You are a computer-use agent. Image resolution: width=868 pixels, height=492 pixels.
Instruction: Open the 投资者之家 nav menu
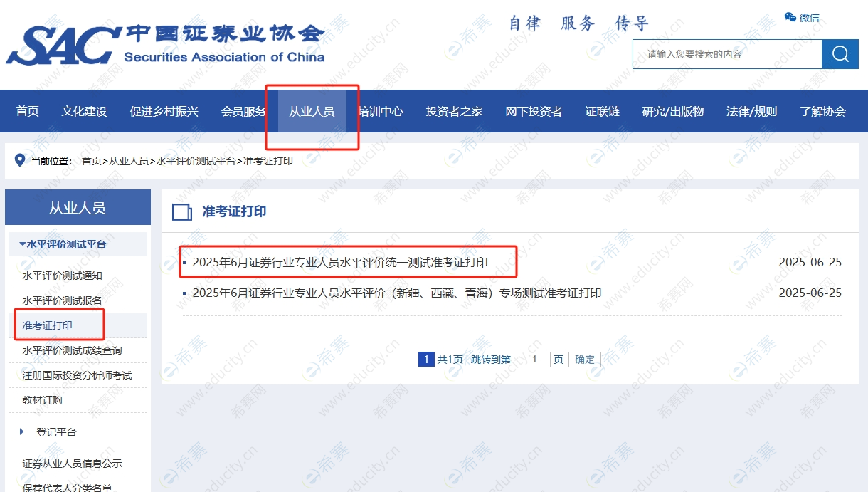point(454,111)
